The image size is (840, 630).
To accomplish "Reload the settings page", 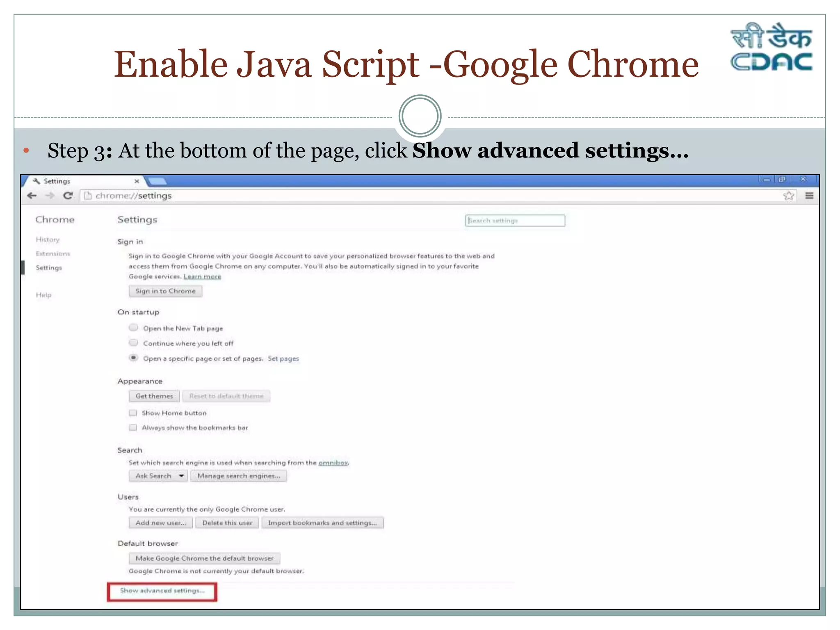I will (x=68, y=196).
